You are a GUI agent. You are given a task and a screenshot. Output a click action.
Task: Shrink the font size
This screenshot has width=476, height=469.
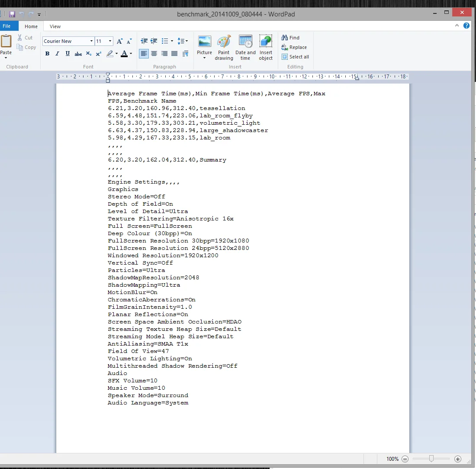tap(129, 41)
